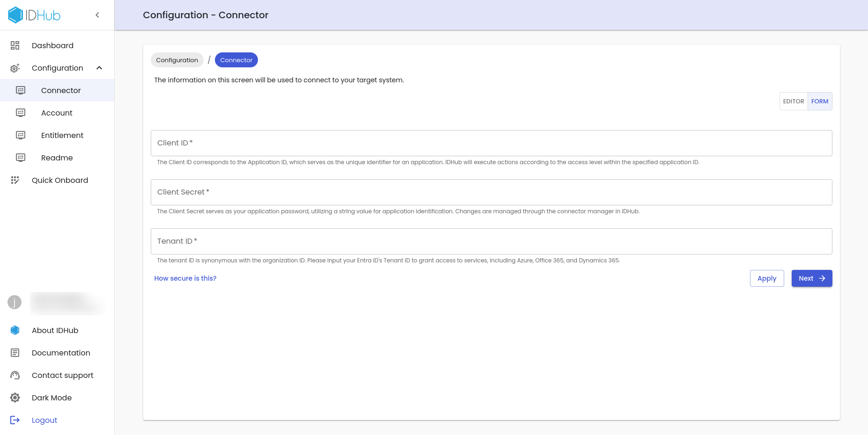Click the Quick Onboard icon
The width and height of the screenshot is (868, 435).
[15, 180]
